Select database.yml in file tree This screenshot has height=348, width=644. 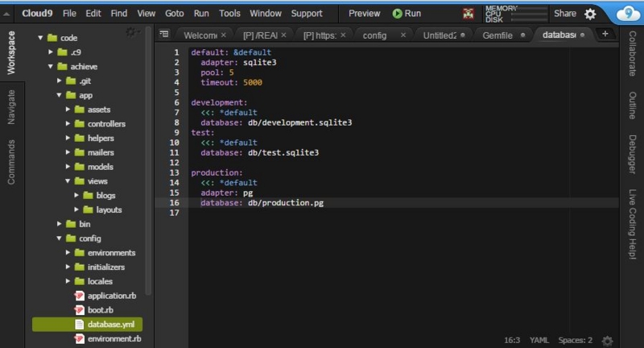pos(87,324)
